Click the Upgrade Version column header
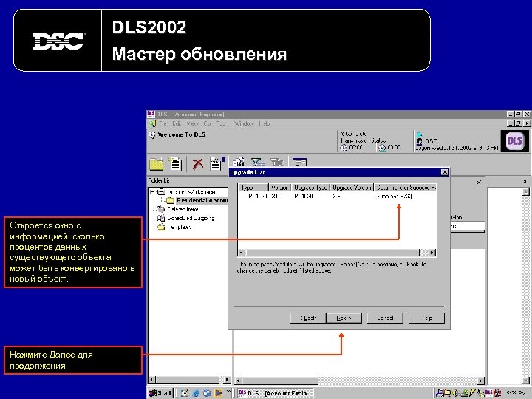The image size is (532, 399). pos(352,188)
